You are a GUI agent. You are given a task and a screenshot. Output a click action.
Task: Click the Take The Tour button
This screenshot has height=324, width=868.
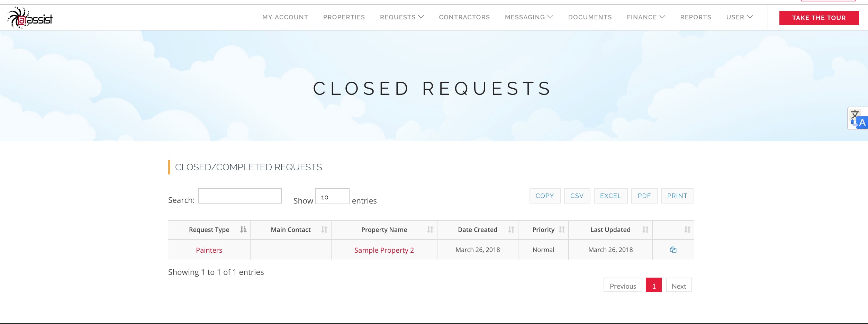[819, 18]
